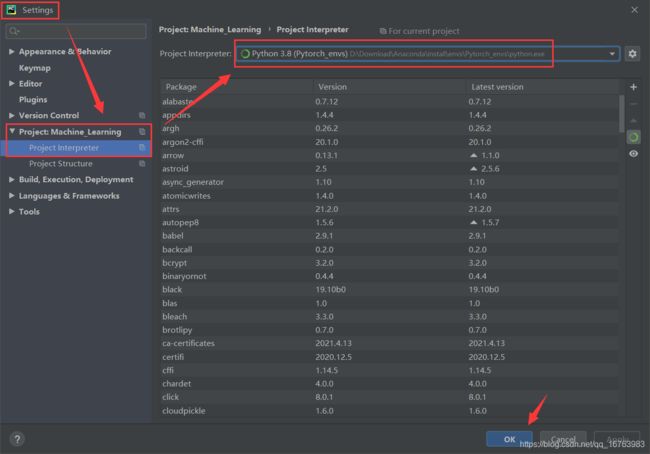
Task: Select the binaryornot package row
Action: coord(390,276)
